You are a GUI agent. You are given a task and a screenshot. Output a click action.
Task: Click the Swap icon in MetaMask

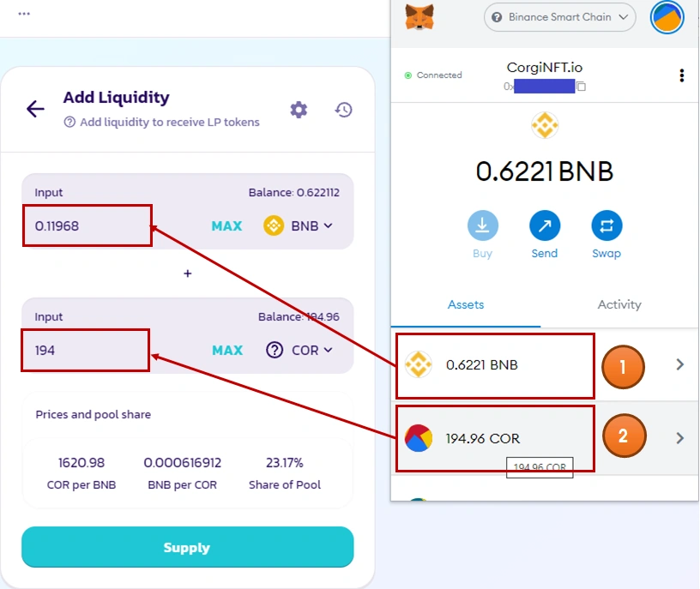[x=606, y=225]
